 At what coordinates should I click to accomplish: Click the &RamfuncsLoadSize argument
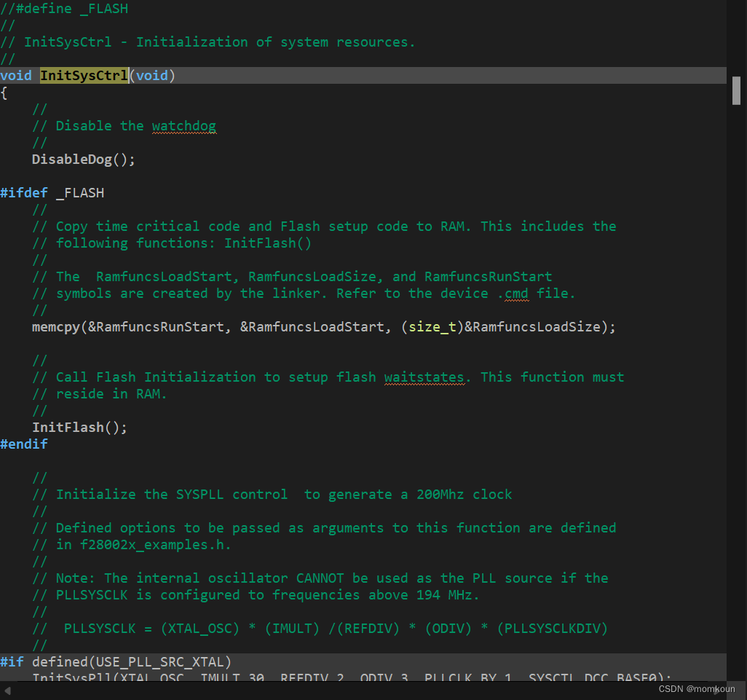(532, 327)
